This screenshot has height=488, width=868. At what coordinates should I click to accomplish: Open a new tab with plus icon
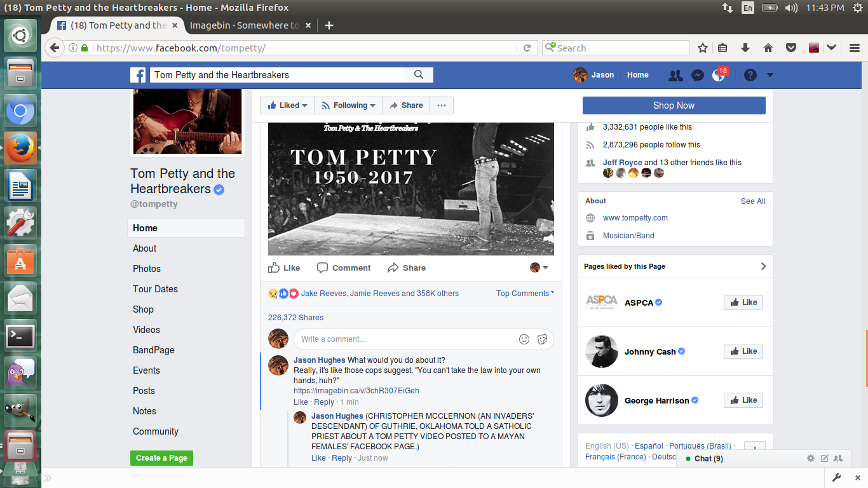point(329,25)
